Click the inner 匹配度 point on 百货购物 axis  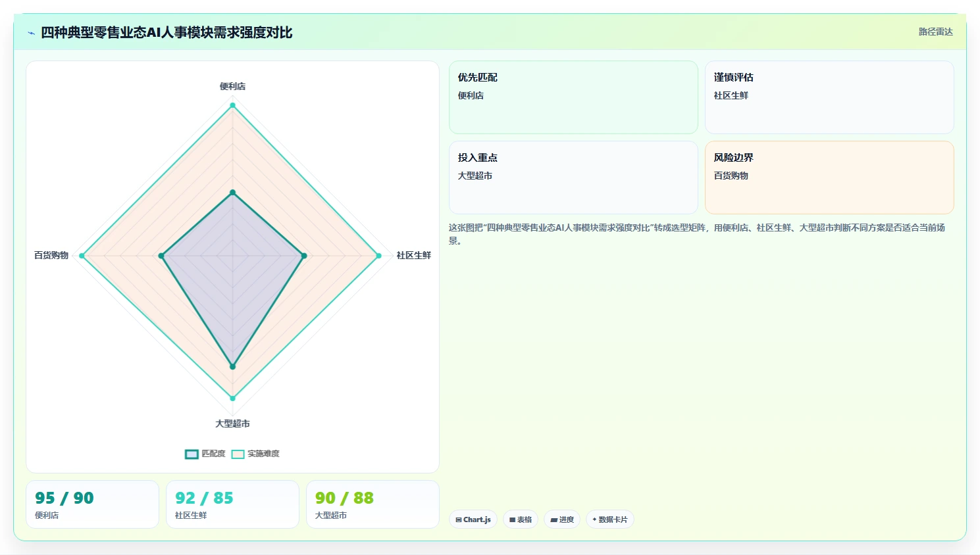(x=161, y=256)
